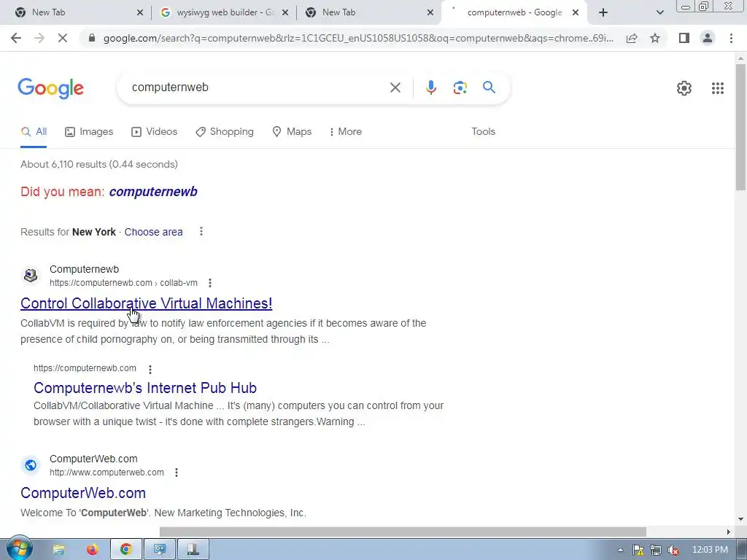Open File Explorer from taskbar
Viewport: 747px width, 560px height.
point(58,550)
